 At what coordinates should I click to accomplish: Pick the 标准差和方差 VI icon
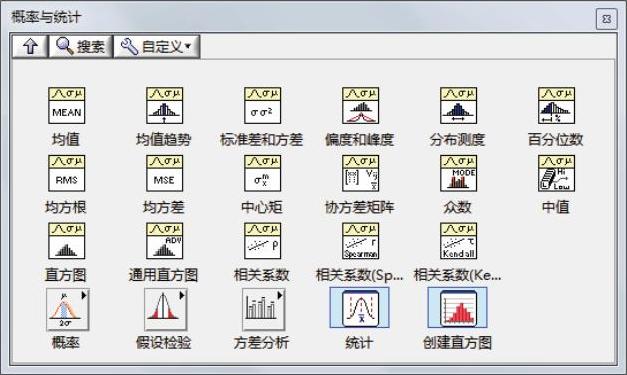click(x=262, y=106)
